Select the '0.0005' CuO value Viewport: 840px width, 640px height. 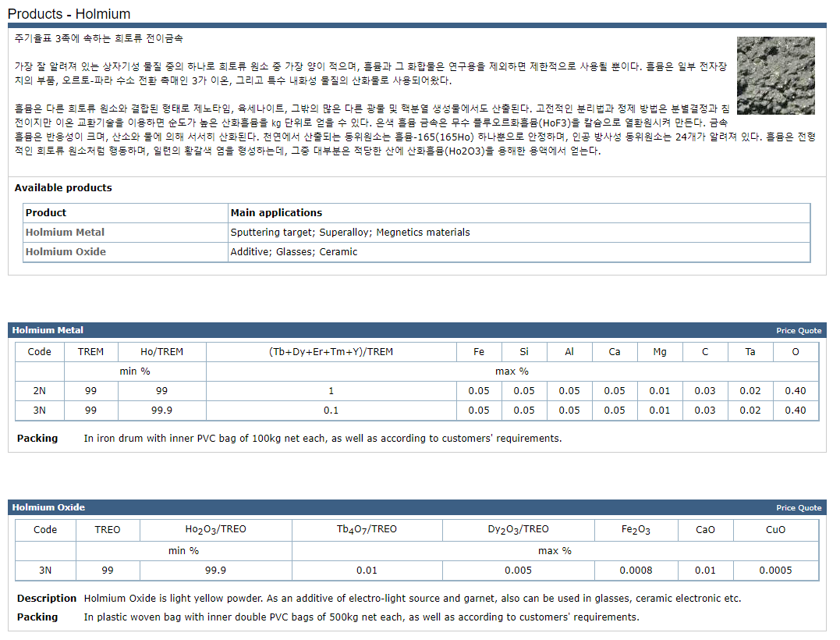click(x=775, y=571)
